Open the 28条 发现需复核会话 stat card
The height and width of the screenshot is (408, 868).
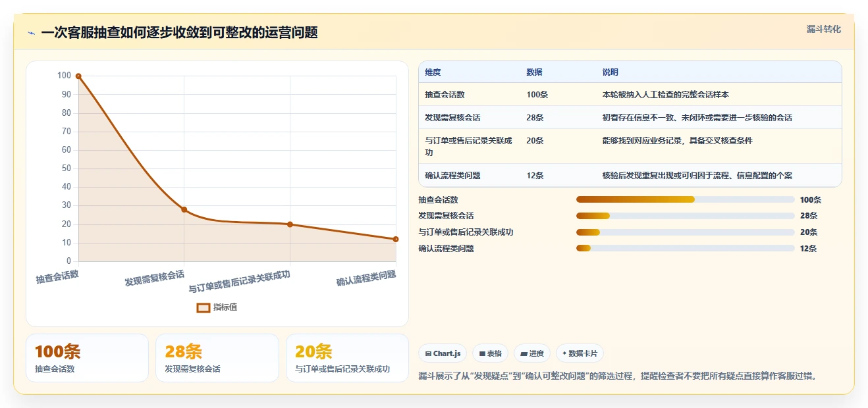point(217,358)
